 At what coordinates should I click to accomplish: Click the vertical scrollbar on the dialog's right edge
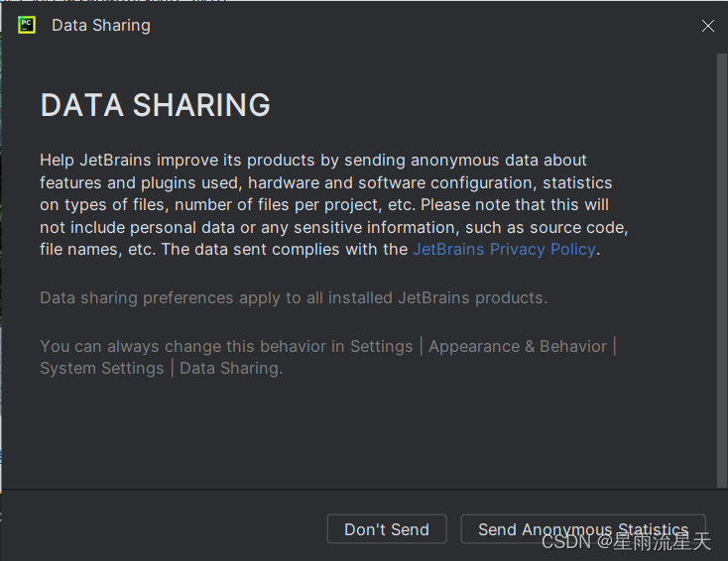point(721,268)
